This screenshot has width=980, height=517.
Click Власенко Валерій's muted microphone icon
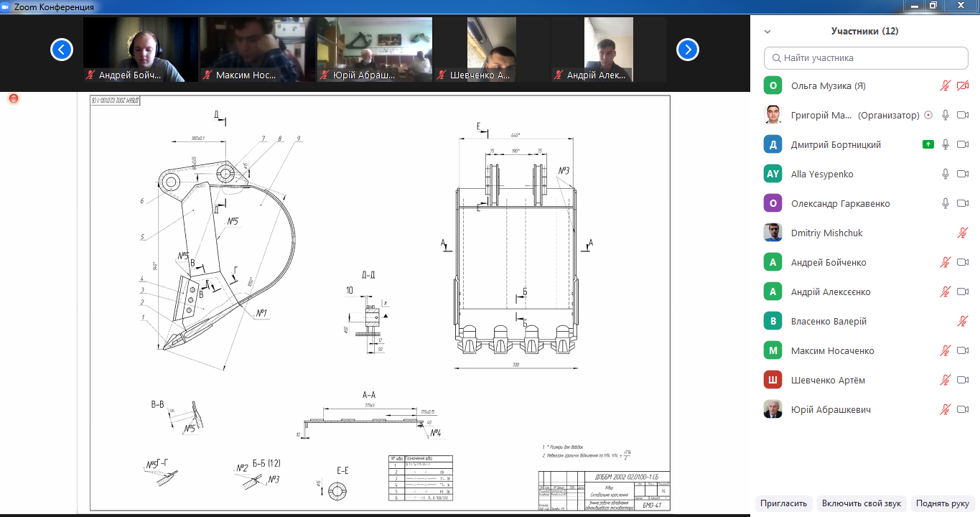click(x=963, y=321)
